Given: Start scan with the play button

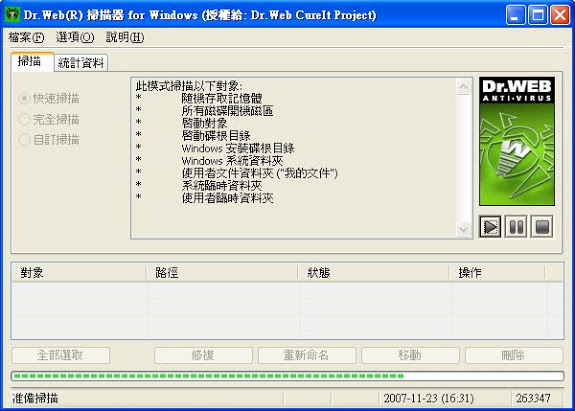Looking at the screenshot, I should tap(490, 227).
